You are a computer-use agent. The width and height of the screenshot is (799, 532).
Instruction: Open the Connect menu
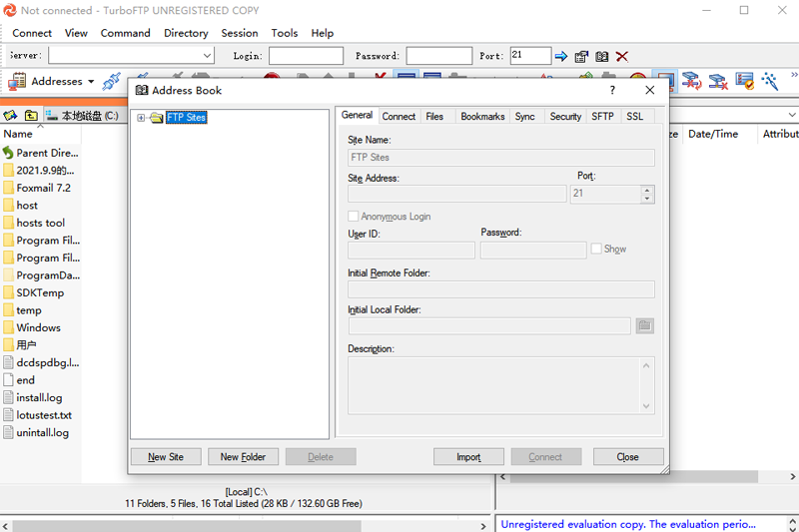32,33
